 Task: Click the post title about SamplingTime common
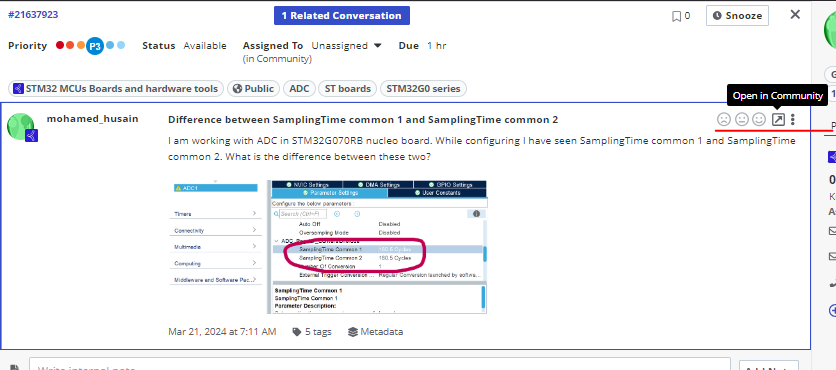(363, 119)
